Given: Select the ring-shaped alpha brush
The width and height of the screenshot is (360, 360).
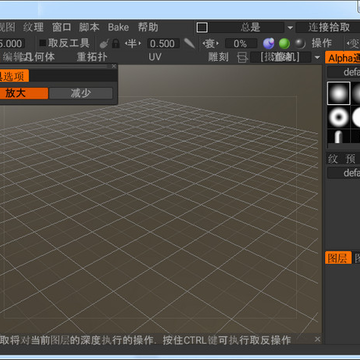Looking at the screenshot, I should pos(339,117).
